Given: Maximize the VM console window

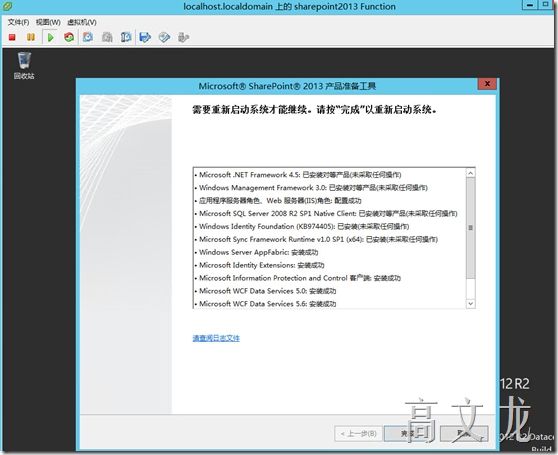Looking at the screenshot, I should coord(546,5).
